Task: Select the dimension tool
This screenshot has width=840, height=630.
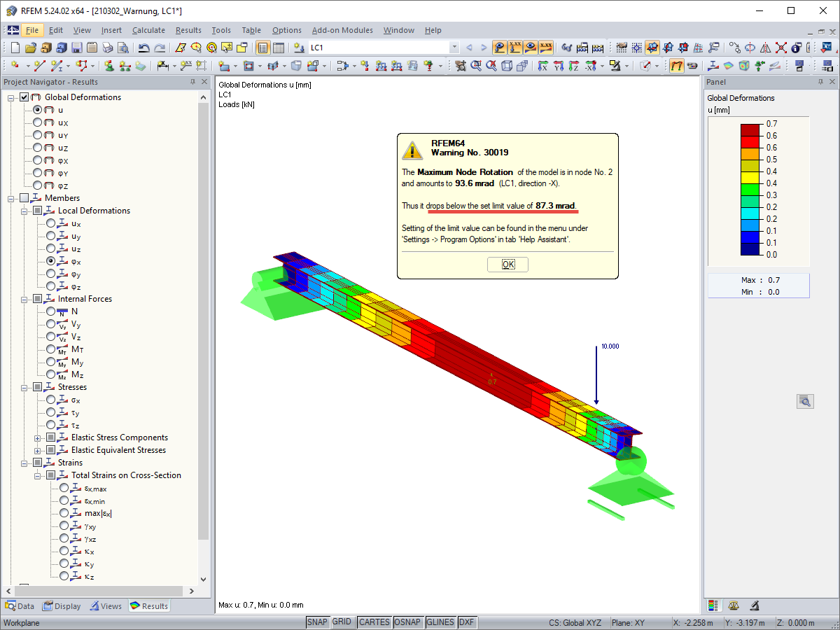Action: click(162, 65)
